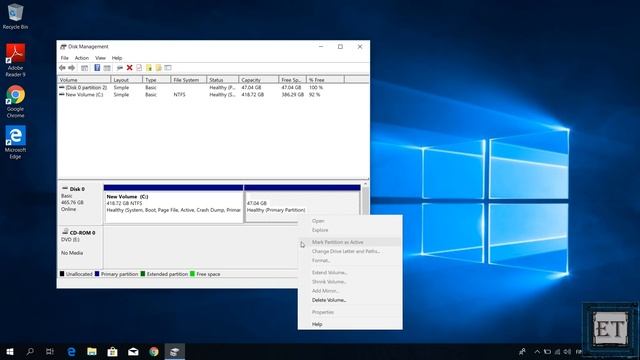Sort by the Layout column header
The width and height of the screenshot is (640, 360).
(127, 80)
